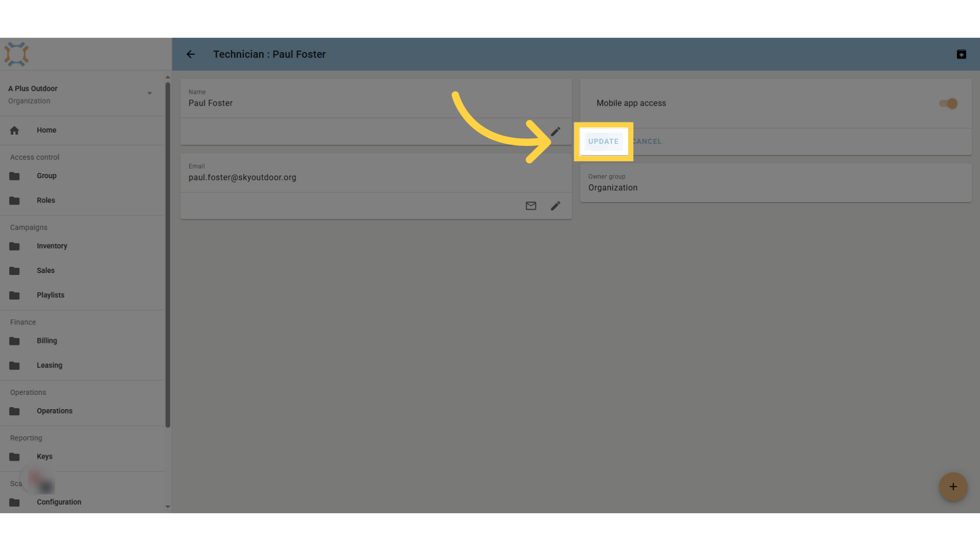Select Configuration in the sidebar
This screenshot has height=551, width=980.
tap(59, 502)
